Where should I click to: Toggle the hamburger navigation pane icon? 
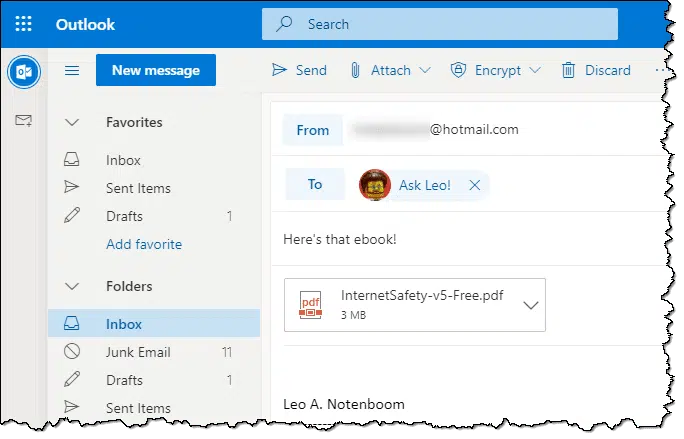pyautogui.click(x=72, y=70)
